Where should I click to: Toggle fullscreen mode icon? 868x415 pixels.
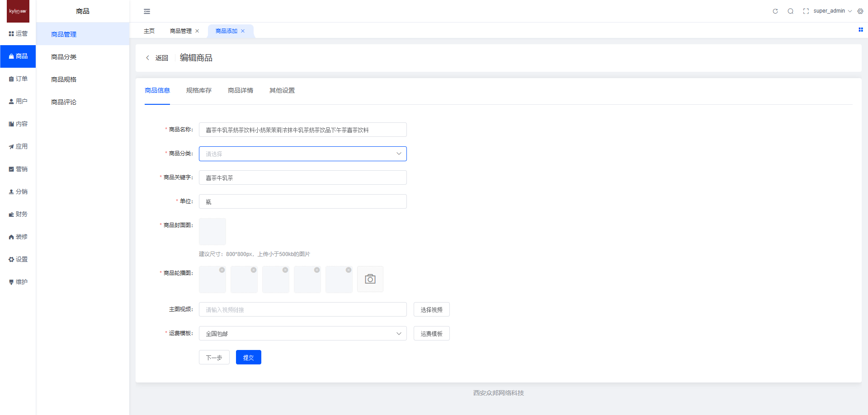pos(806,11)
